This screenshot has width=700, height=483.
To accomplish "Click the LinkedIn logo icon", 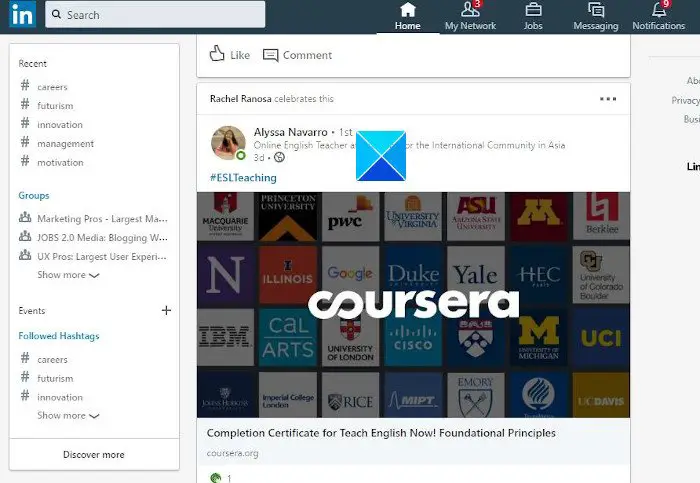I will (x=22, y=14).
